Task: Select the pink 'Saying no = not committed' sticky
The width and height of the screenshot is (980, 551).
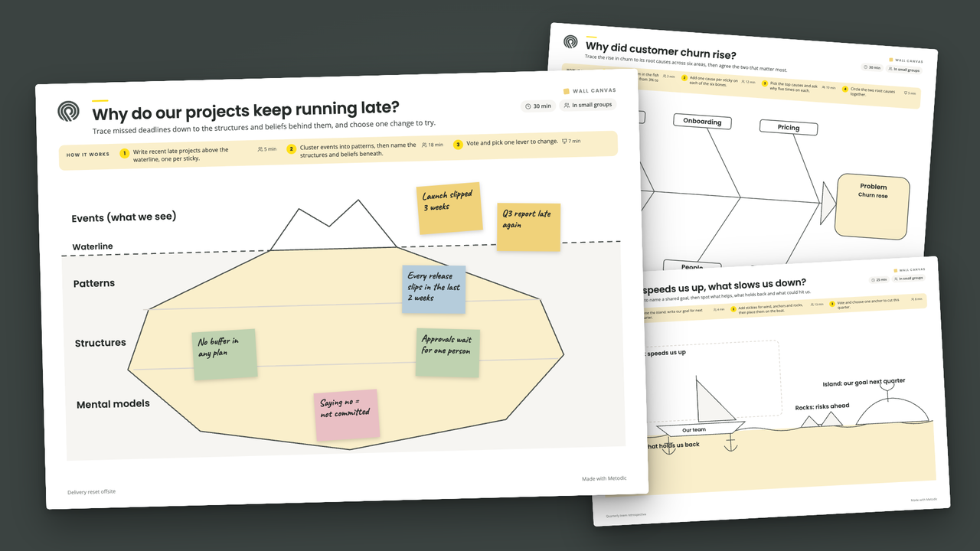Action: [347, 415]
